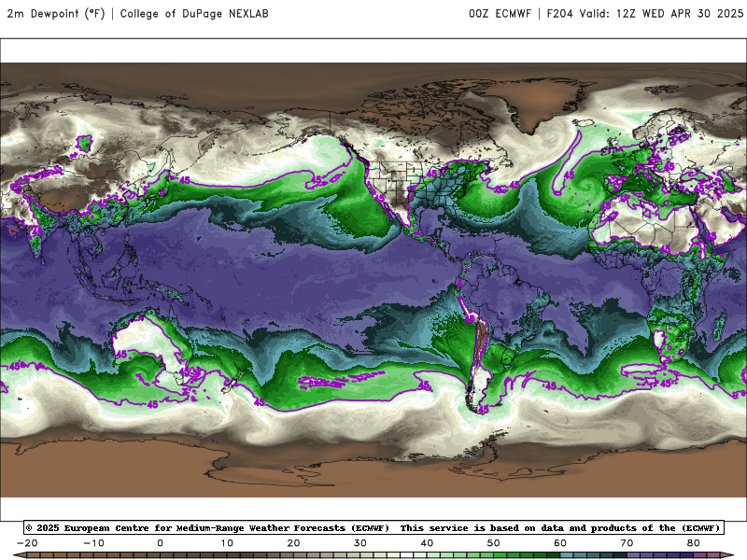Viewport: 747px width, 560px height.
Task: Click the 30 colorbar label
Action: click(x=360, y=543)
